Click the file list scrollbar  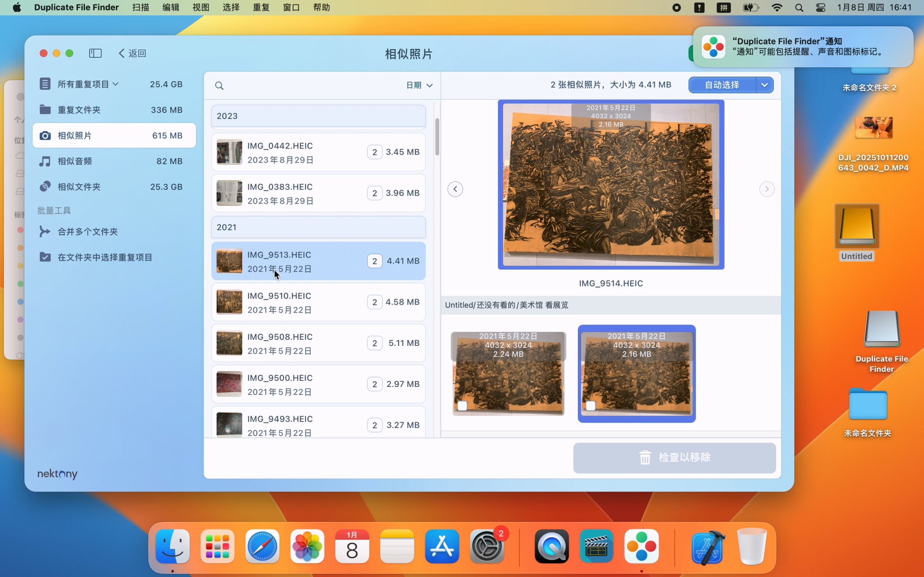[x=437, y=137]
